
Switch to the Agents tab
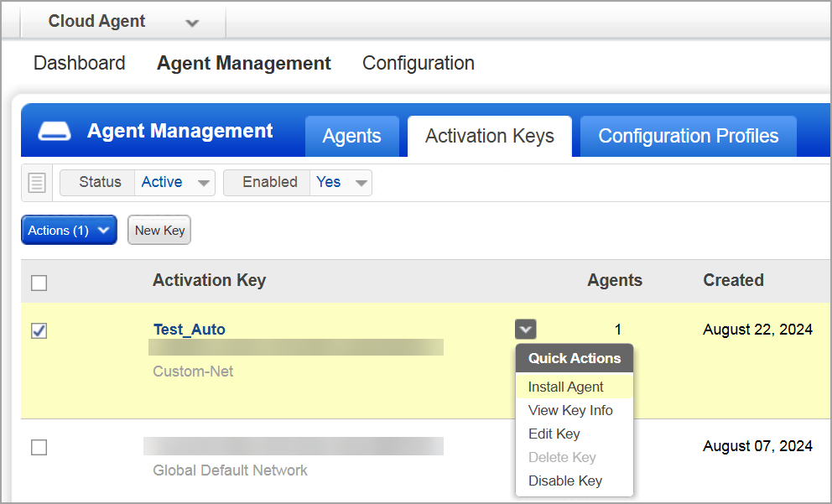point(351,135)
